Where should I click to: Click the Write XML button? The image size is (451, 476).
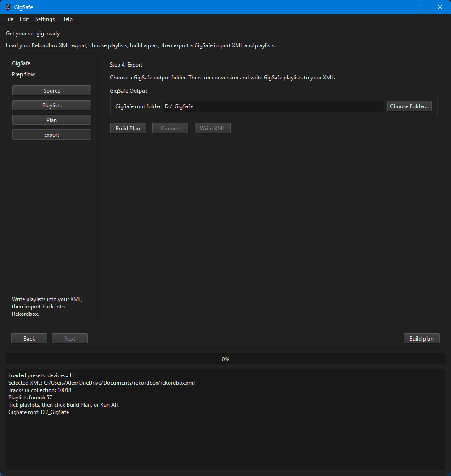tap(213, 129)
